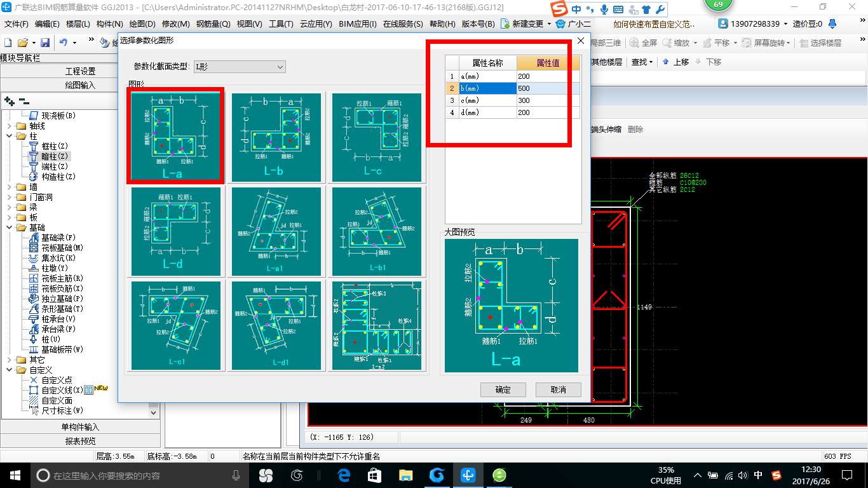
Task: Click the Cortana search microphone icon
Action: (x=236, y=475)
